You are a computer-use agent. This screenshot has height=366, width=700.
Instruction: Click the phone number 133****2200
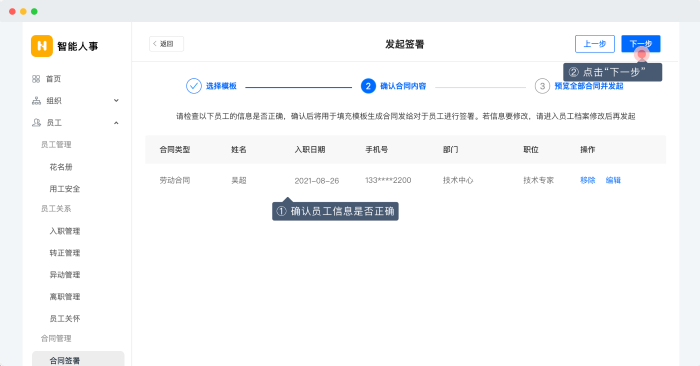click(x=388, y=180)
